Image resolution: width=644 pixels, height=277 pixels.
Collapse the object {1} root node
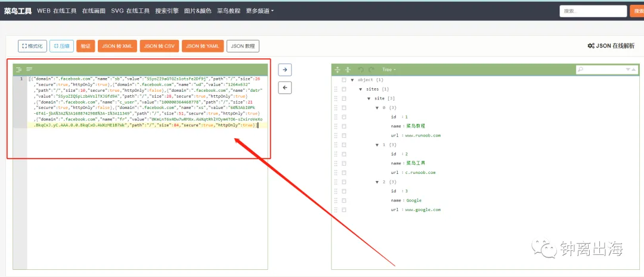coord(352,80)
